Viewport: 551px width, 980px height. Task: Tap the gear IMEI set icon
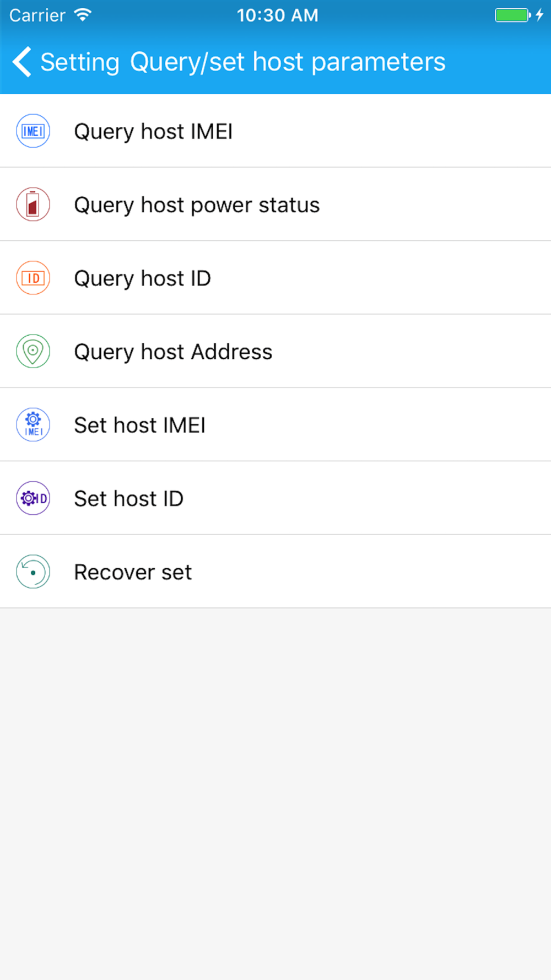click(x=33, y=424)
